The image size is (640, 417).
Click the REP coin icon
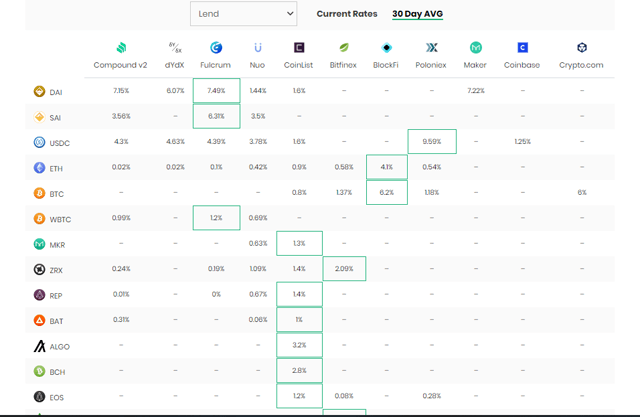pyautogui.click(x=39, y=295)
